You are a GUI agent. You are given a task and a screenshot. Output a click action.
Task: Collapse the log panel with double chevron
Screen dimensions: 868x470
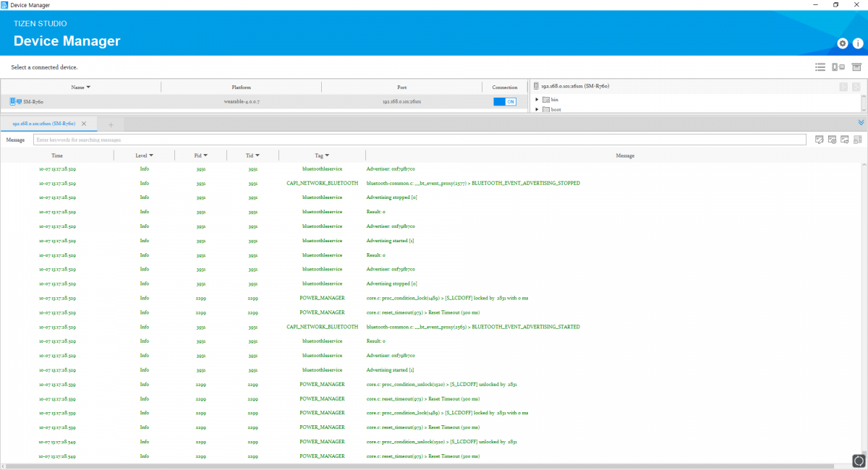[x=861, y=123]
